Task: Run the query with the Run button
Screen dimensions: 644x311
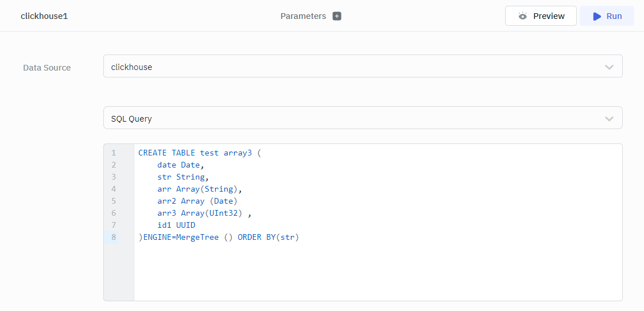Action: [x=607, y=16]
